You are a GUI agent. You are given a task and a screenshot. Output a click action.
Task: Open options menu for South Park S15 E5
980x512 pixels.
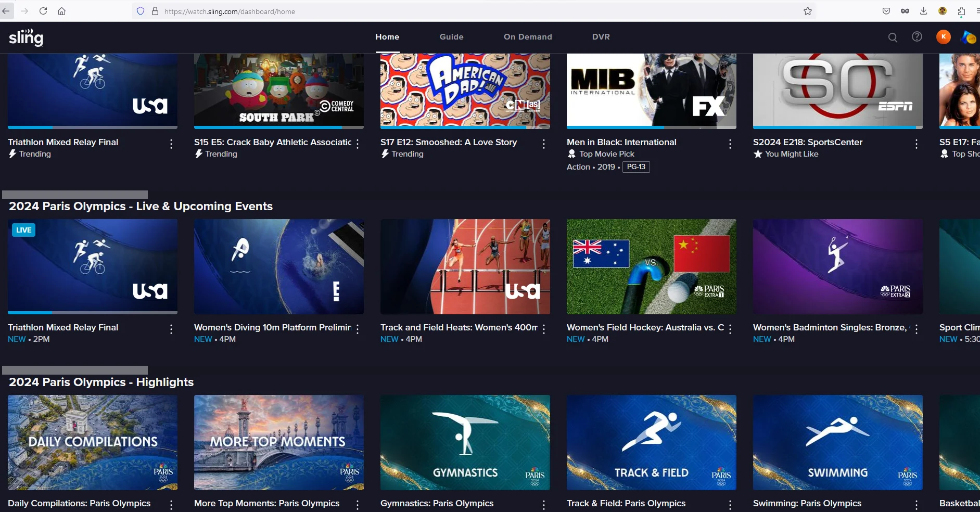(x=358, y=144)
